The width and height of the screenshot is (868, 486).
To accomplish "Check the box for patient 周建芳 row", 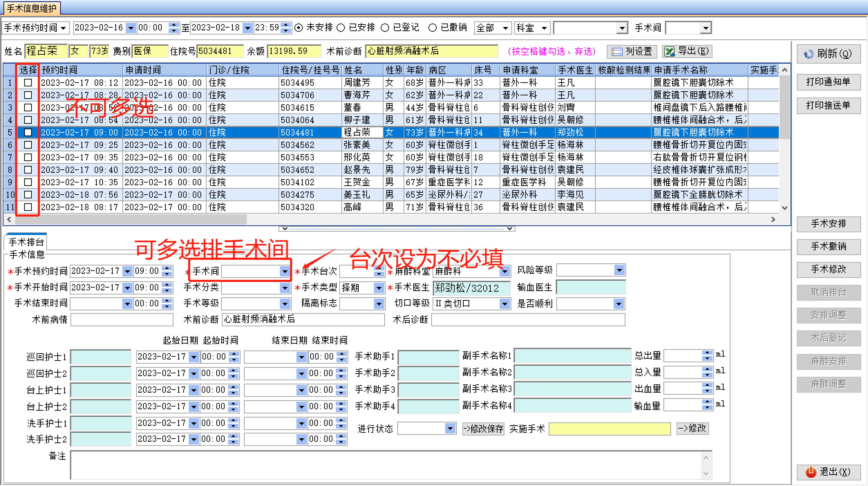I will pos(28,83).
